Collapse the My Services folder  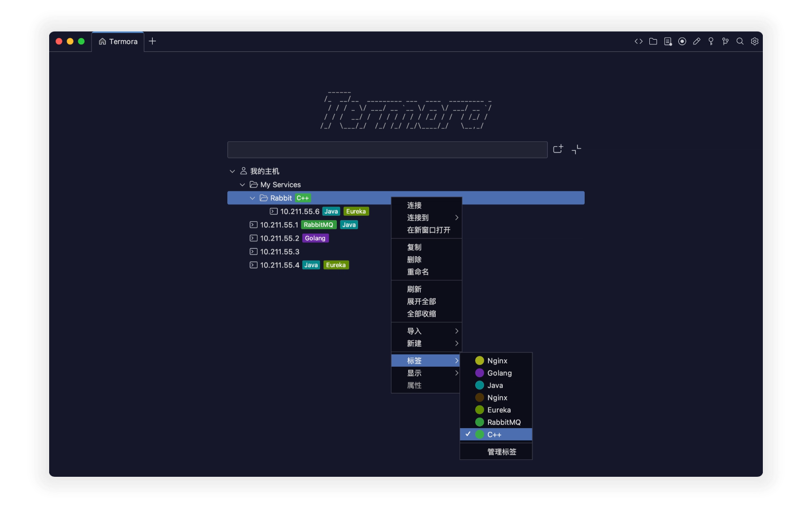tap(242, 185)
